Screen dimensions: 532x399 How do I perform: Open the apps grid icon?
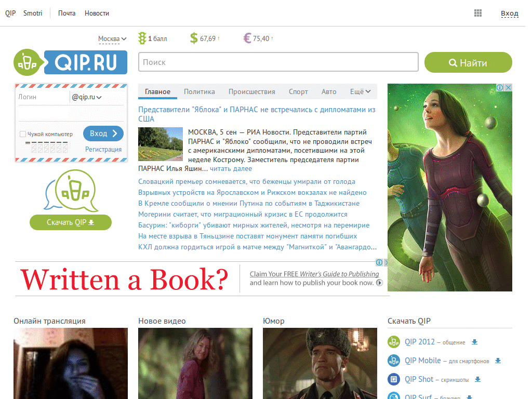(x=478, y=13)
